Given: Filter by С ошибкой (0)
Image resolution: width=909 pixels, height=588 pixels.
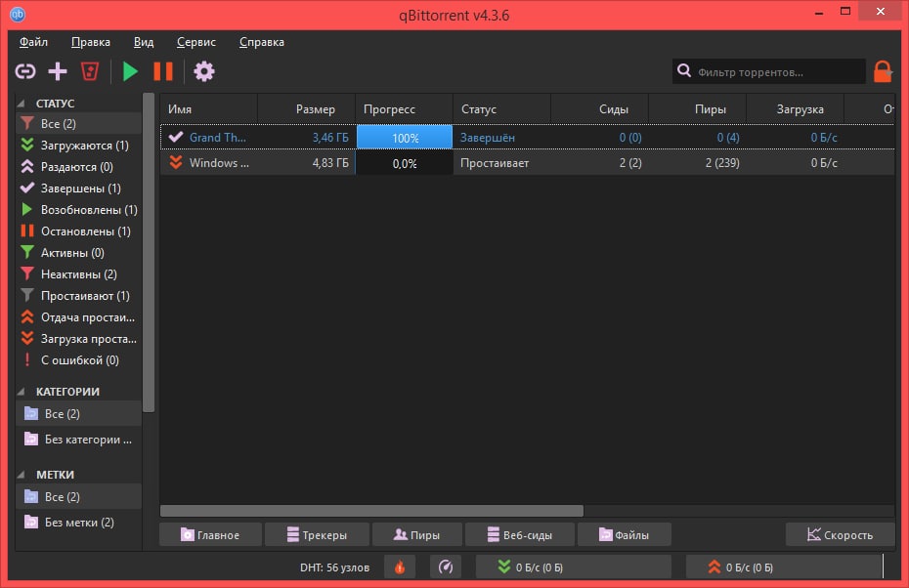Looking at the screenshot, I should [78, 359].
